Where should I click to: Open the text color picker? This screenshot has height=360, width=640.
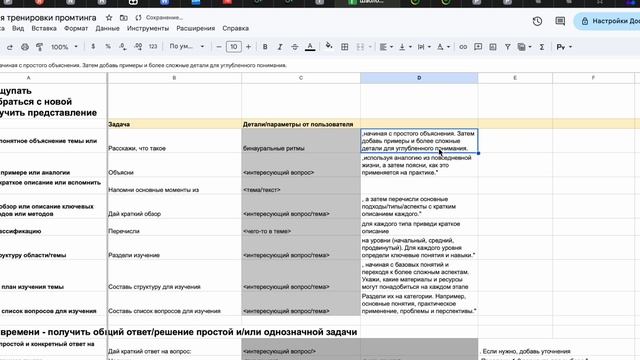tap(310, 47)
